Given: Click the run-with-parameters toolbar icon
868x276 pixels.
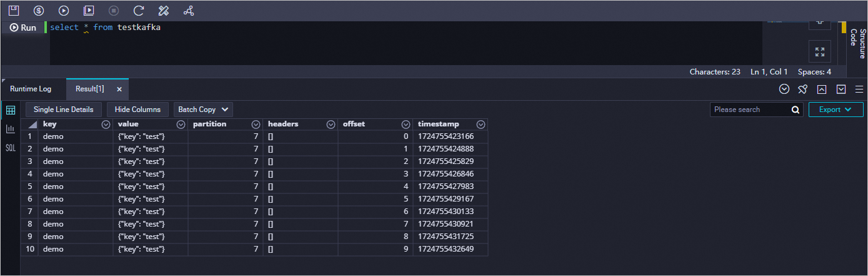Looking at the screenshot, I should pos(89,10).
